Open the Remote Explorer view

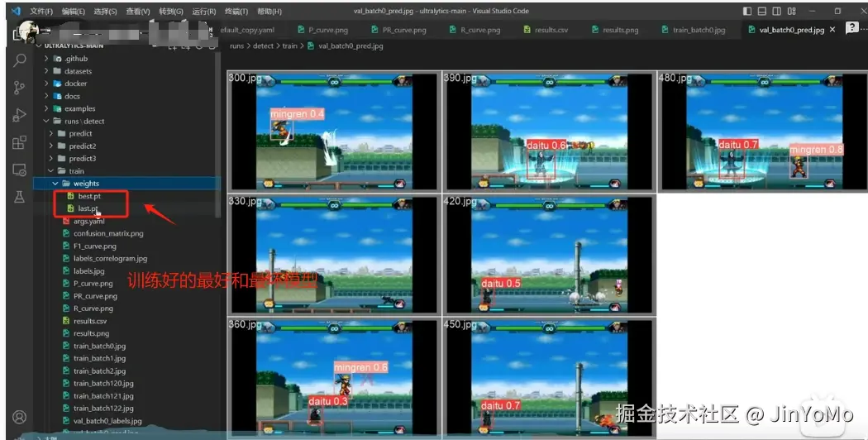[x=19, y=170]
